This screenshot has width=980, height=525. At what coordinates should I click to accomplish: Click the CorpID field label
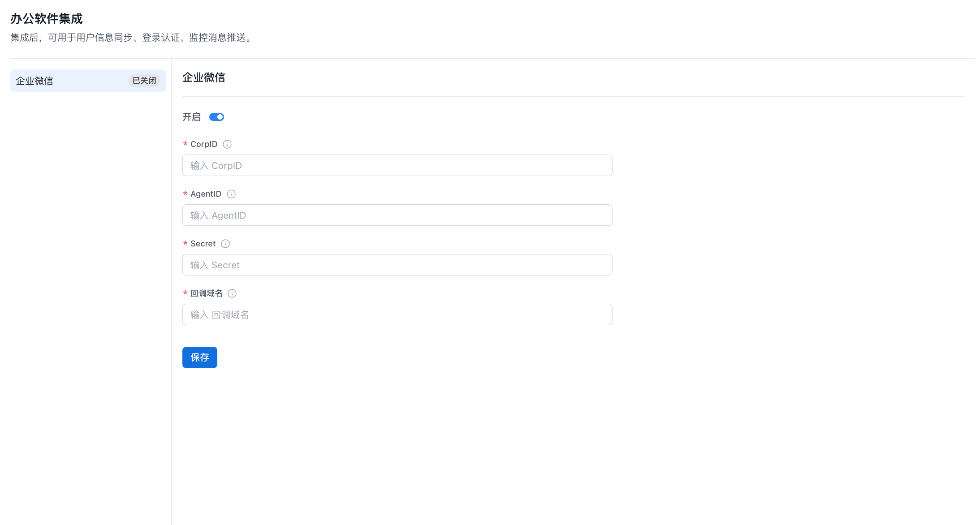coord(204,144)
